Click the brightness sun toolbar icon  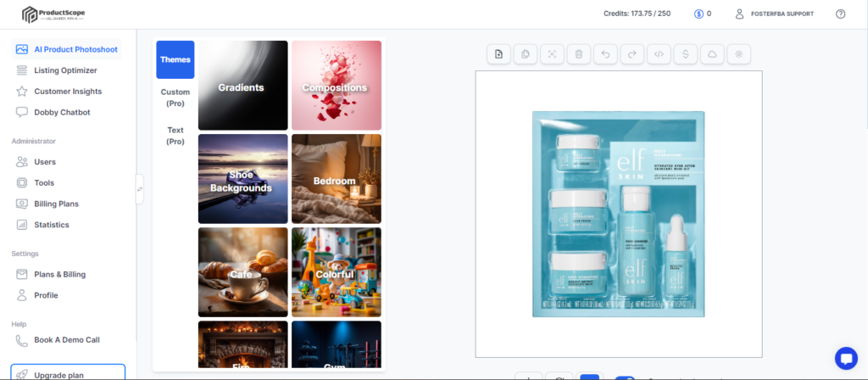(738, 53)
